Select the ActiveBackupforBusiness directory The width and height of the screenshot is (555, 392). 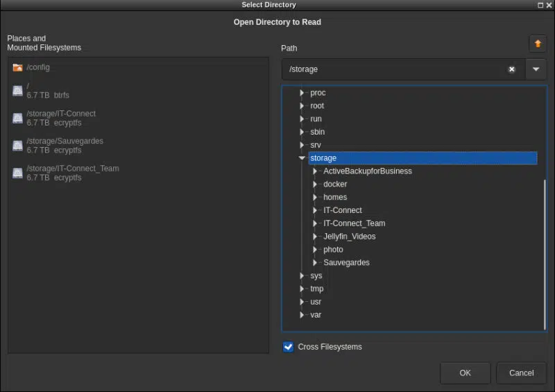[x=368, y=171]
